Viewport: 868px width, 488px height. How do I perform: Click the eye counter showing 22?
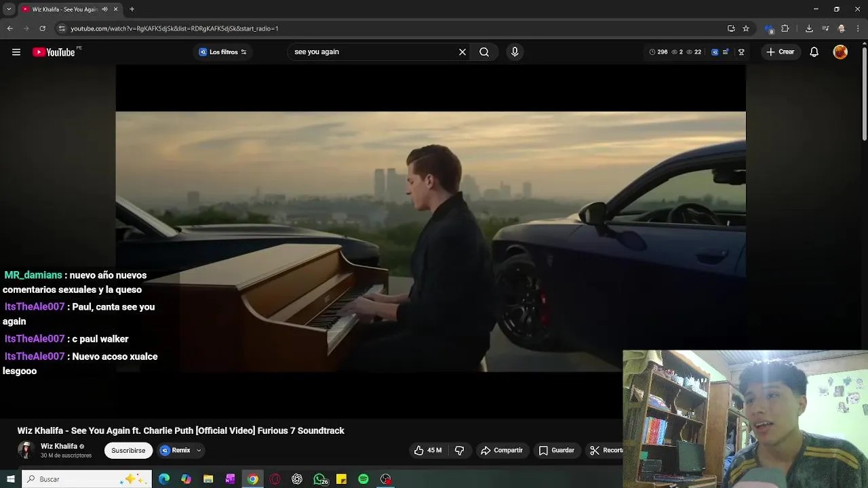tap(694, 52)
